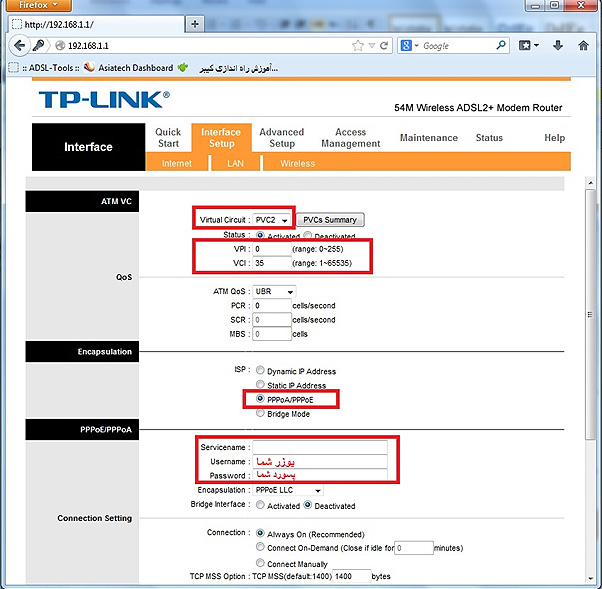Click the Username input field
This screenshot has height=589, width=602.
coord(320,462)
